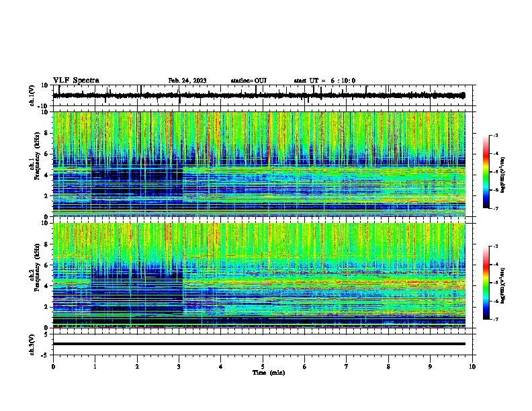
Task: Click the ch.1 voltage waveform trace
Action: point(259,95)
